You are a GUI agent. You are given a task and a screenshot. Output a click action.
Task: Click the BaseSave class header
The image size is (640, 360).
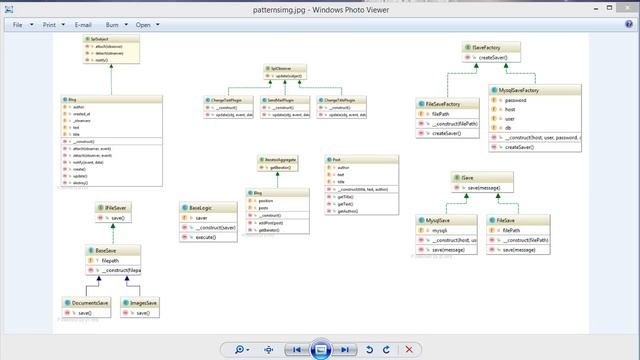pyautogui.click(x=113, y=251)
